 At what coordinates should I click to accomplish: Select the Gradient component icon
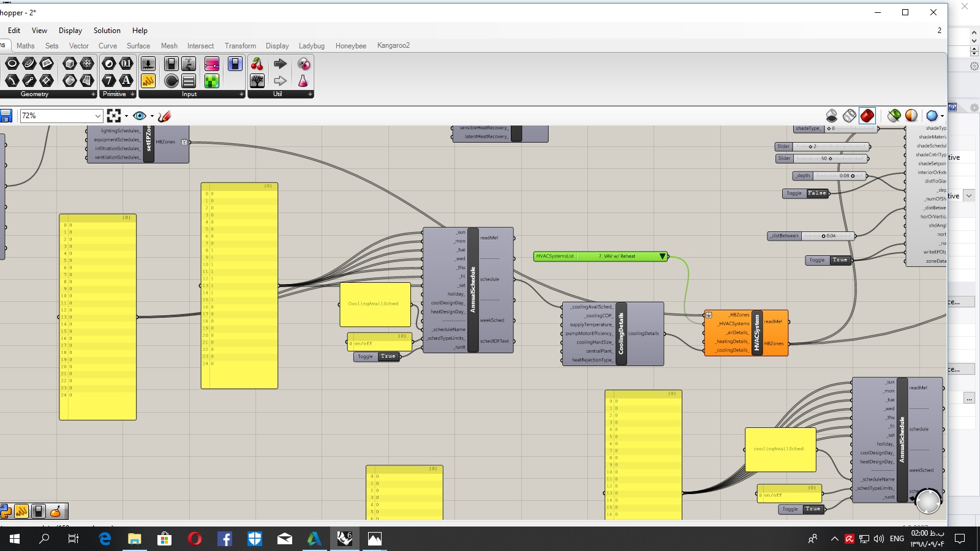pos(212,64)
